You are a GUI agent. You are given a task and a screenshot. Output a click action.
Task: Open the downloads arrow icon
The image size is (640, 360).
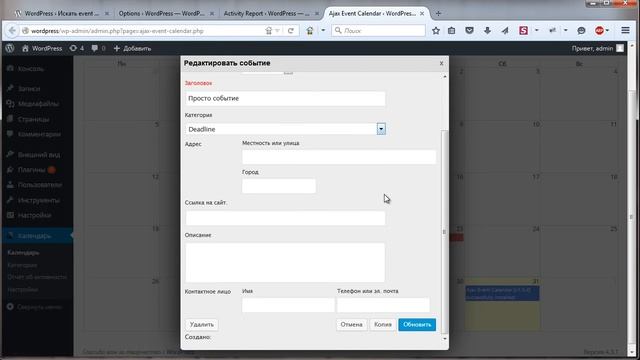click(487, 31)
